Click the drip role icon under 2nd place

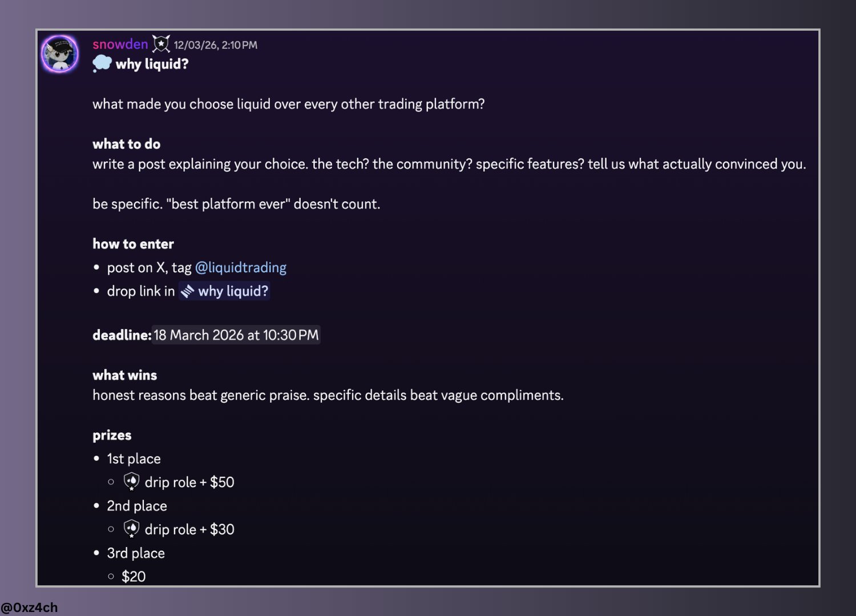click(131, 529)
